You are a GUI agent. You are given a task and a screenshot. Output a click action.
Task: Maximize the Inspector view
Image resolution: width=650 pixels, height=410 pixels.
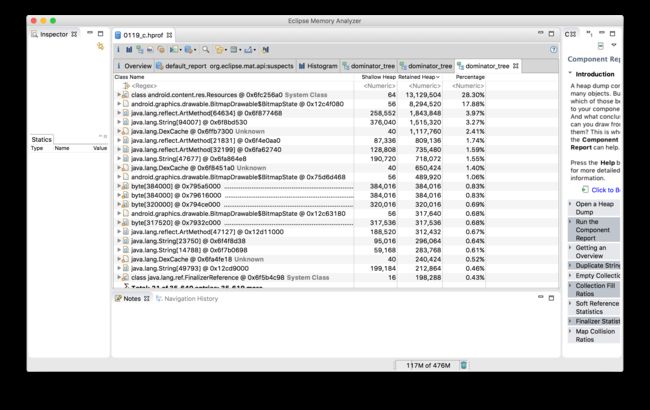(100, 34)
